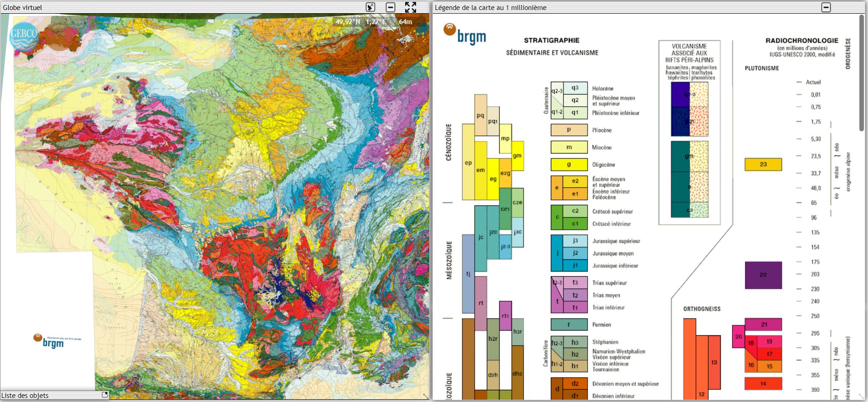Image resolution: width=868 pixels, height=402 pixels.
Task: Click the 1,27°E longitude readout
Action: point(376,21)
